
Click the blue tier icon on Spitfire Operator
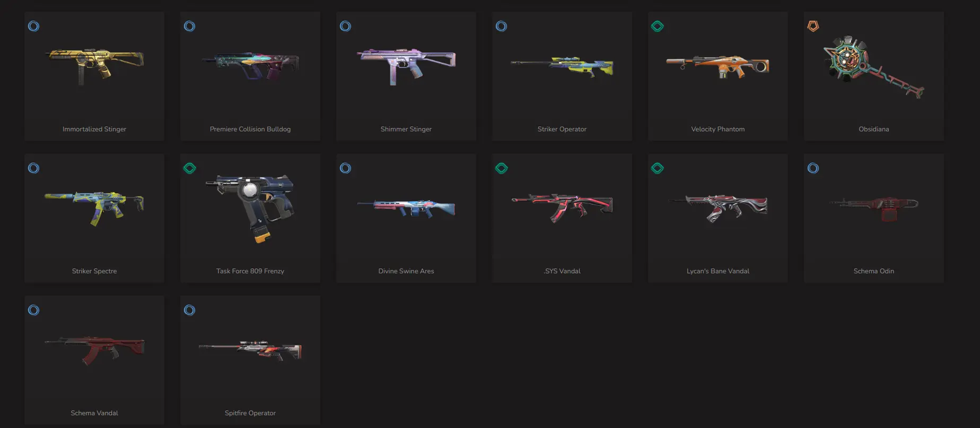(x=189, y=310)
